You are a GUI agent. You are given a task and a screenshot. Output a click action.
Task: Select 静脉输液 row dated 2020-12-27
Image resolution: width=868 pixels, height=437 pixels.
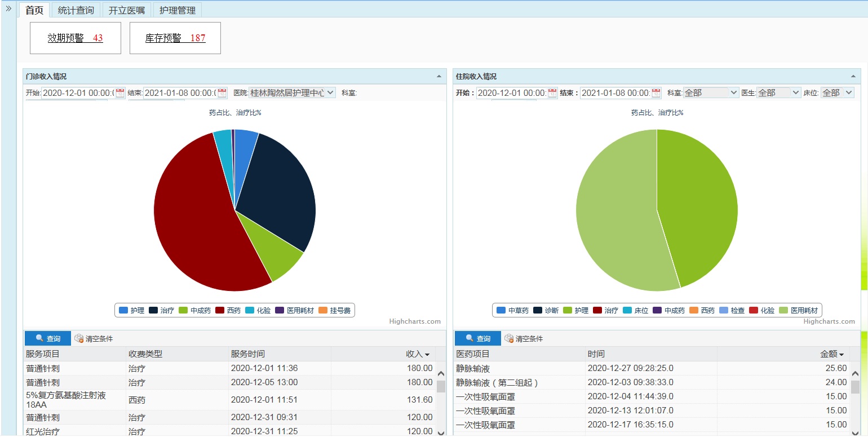(x=652, y=368)
